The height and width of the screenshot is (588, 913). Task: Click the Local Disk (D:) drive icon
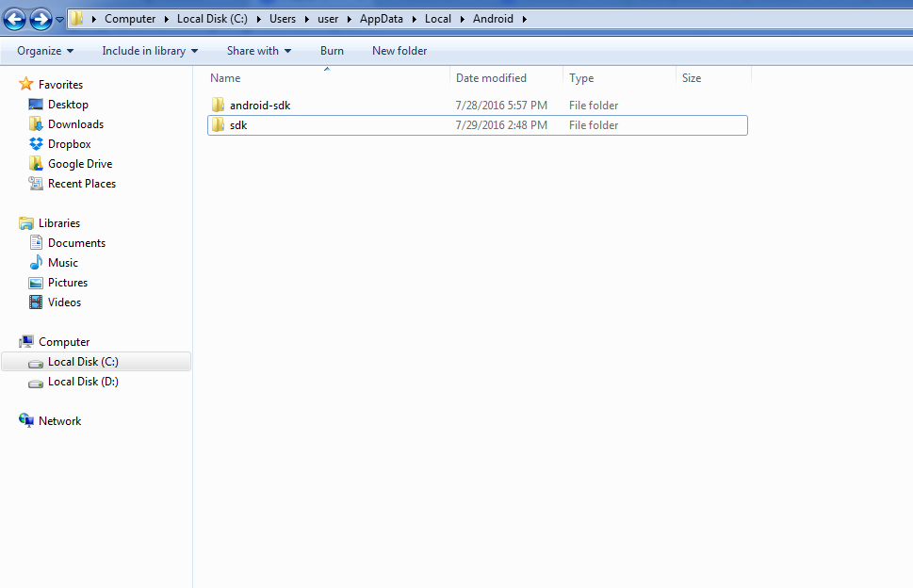(36, 384)
